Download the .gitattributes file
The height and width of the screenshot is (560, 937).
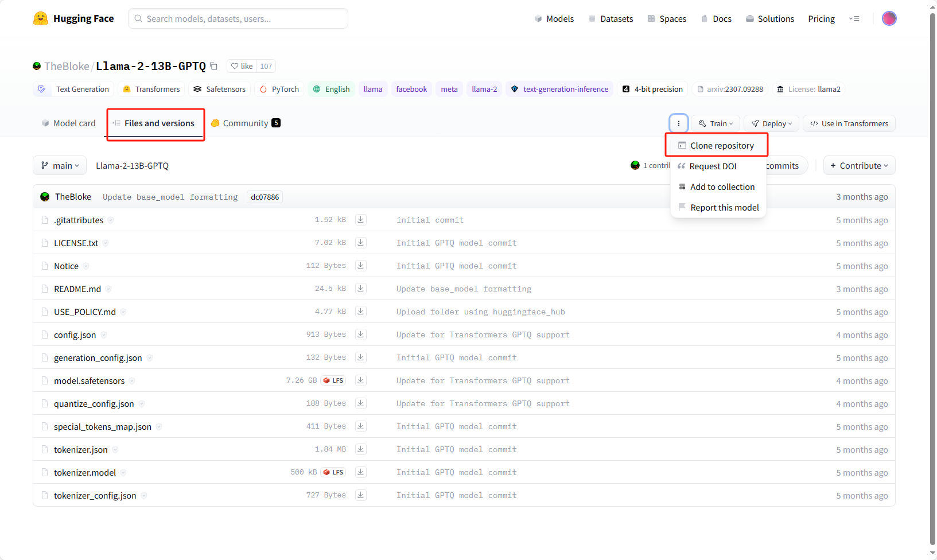[361, 220]
